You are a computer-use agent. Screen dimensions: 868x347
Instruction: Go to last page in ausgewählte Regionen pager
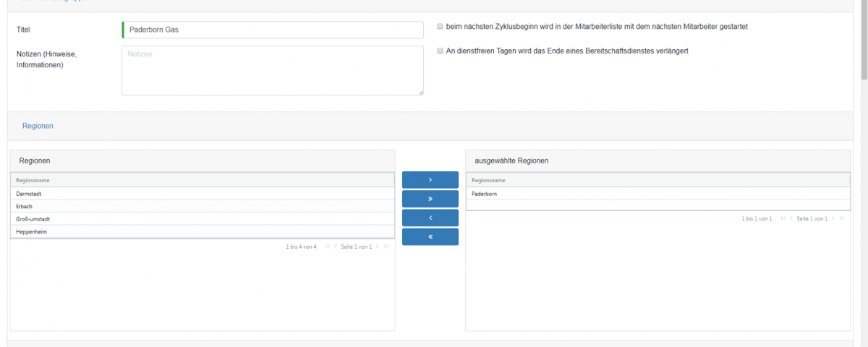pyautogui.click(x=841, y=218)
